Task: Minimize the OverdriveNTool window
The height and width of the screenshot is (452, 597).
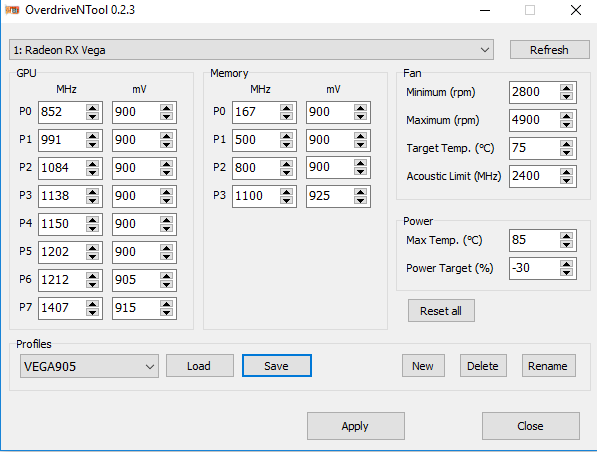Action: (485, 10)
